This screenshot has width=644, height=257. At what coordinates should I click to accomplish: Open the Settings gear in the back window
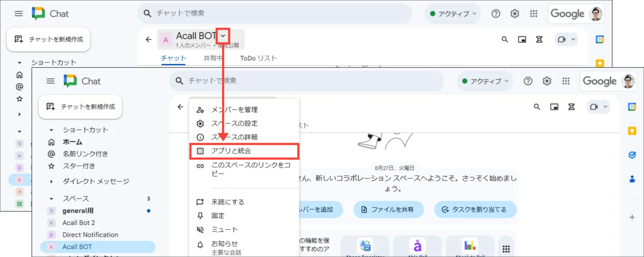click(515, 14)
